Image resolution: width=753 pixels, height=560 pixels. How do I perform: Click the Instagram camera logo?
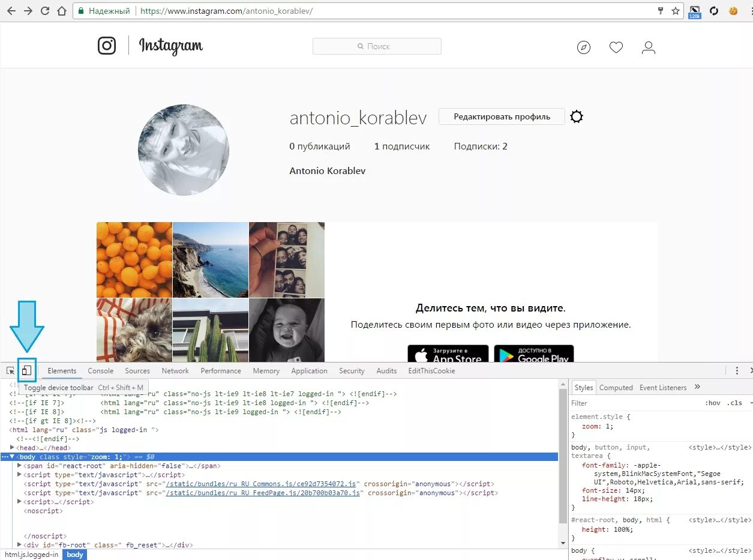107,46
